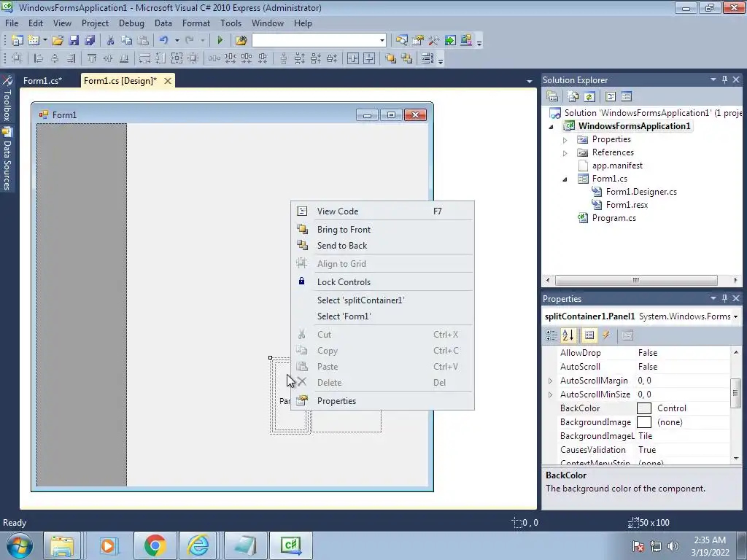Click the Properties grid vertical scrollbar thumb
This screenshot has height=560, width=747.
coord(735,392)
